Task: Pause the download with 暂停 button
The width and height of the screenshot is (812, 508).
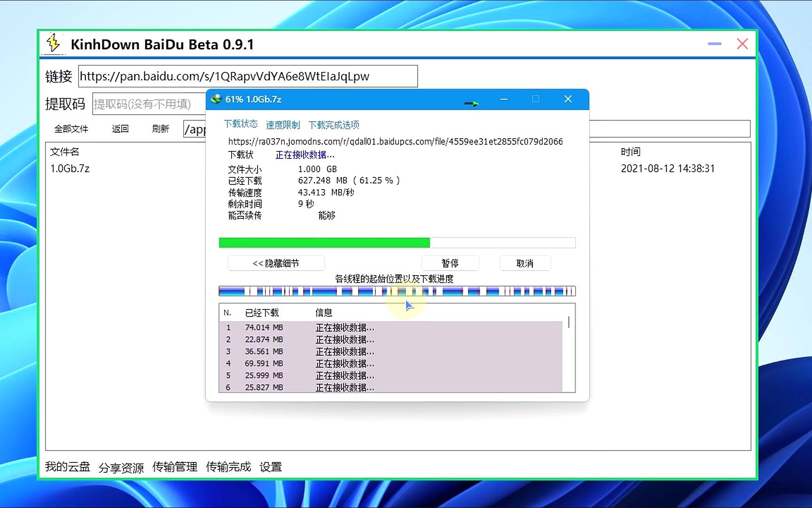Action: (x=450, y=263)
